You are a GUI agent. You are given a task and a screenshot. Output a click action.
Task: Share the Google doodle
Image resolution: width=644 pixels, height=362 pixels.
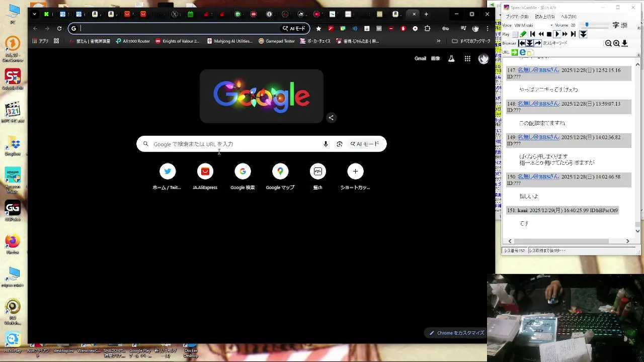331,118
